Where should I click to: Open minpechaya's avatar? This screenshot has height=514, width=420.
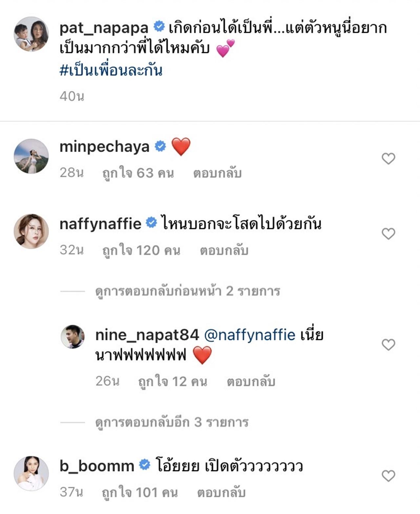[31, 156]
